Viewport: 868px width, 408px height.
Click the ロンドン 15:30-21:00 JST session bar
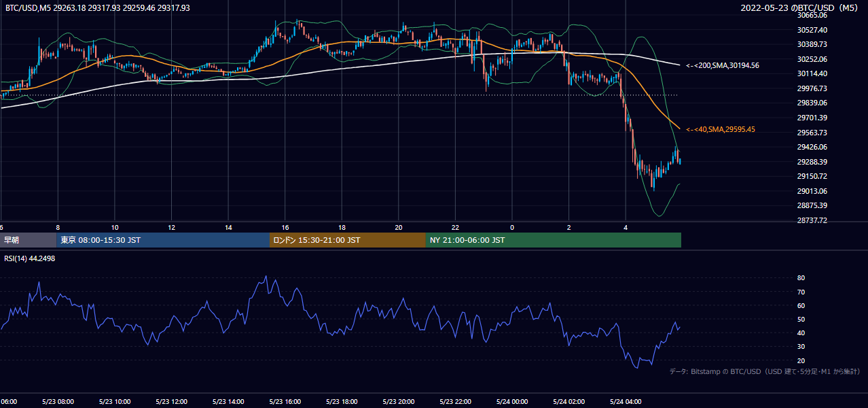[x=348, y=240]
